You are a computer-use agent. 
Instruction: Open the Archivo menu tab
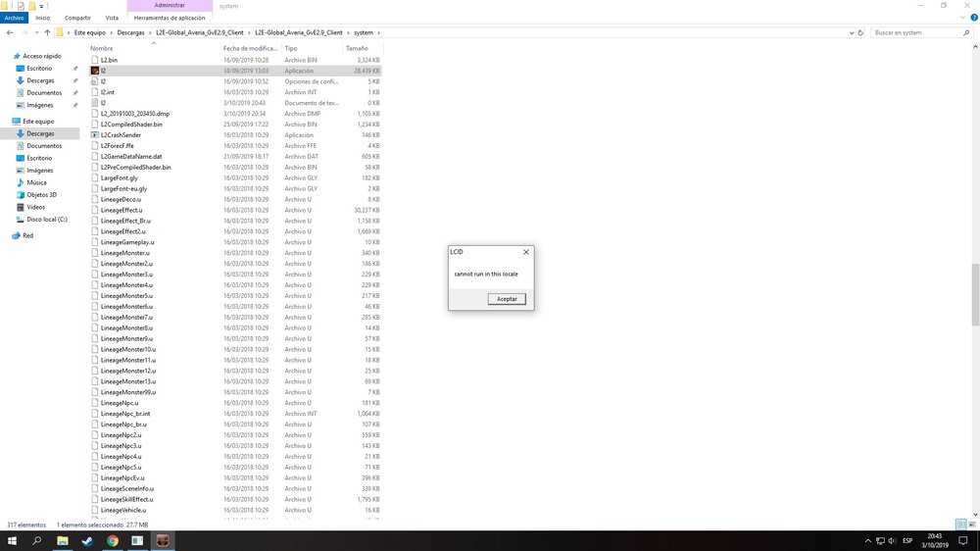click(15, 18)
